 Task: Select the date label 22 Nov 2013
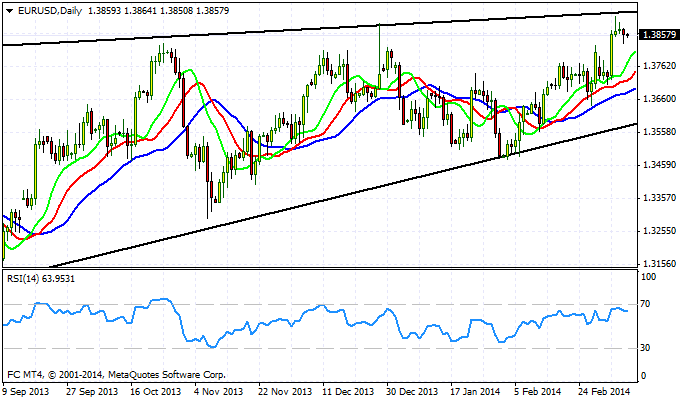[285, 392]
